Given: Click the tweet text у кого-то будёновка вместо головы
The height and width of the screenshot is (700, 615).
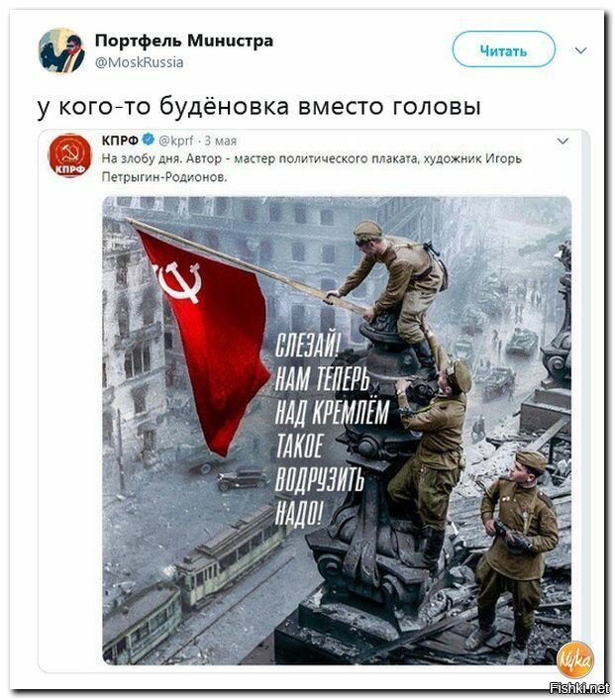Looking at the screenshot, I should 259,107.
